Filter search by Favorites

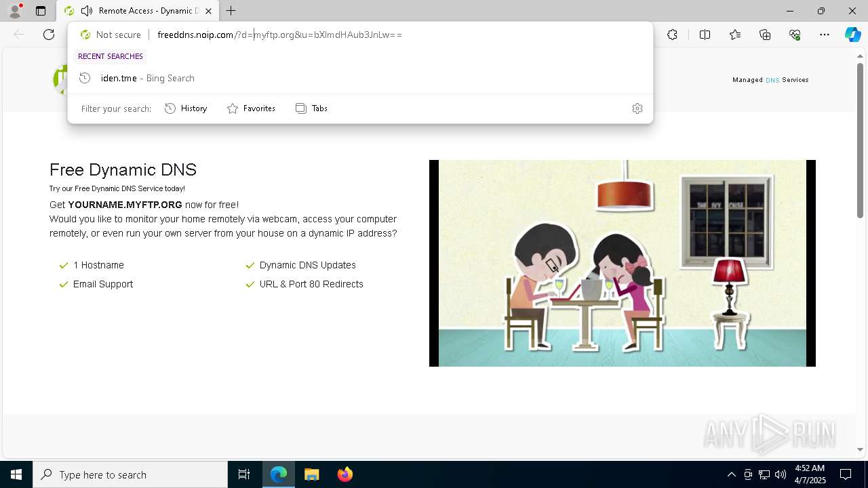pos(251,108)
